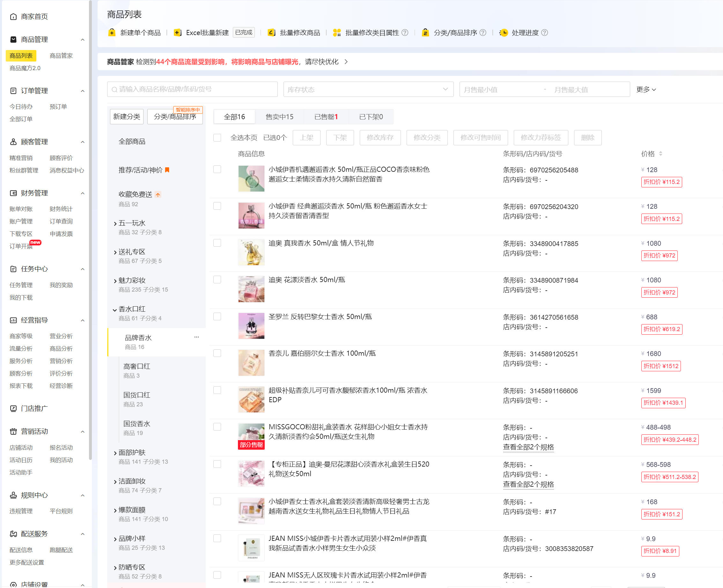Click the 新建单个商品 yellow plus icon

(x=112, y=33)
